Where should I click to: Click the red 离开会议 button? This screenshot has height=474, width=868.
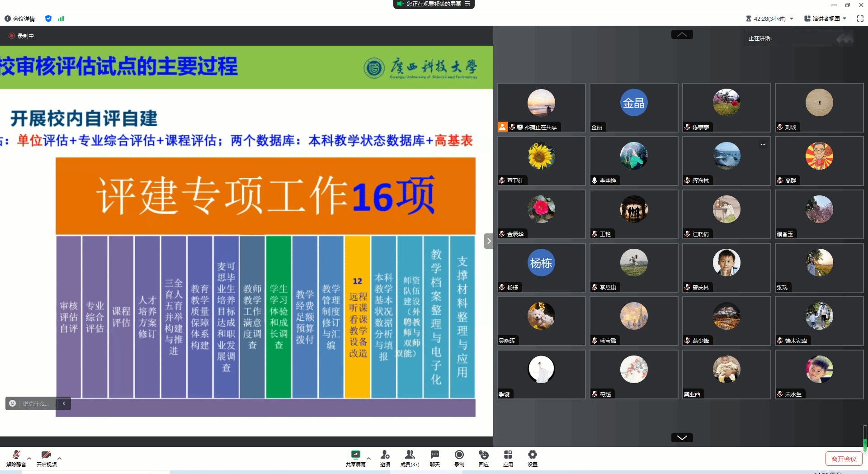[x=844, y=459]
